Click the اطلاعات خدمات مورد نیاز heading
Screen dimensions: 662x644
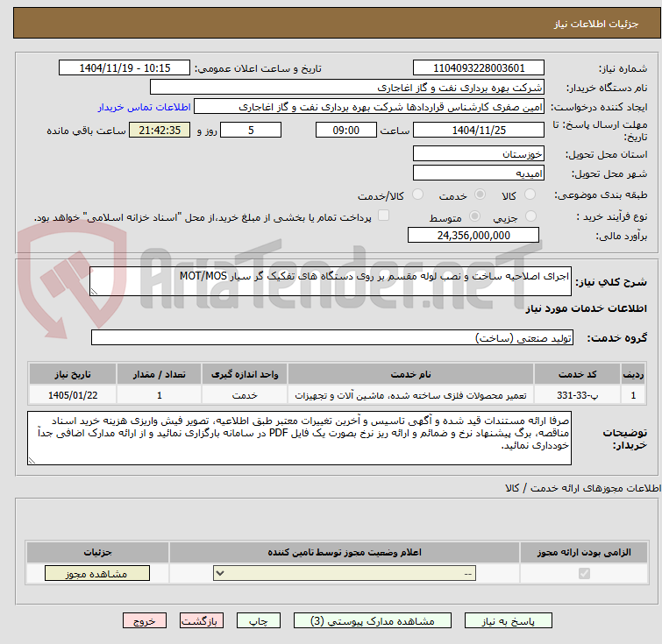(x=586, y=308)
